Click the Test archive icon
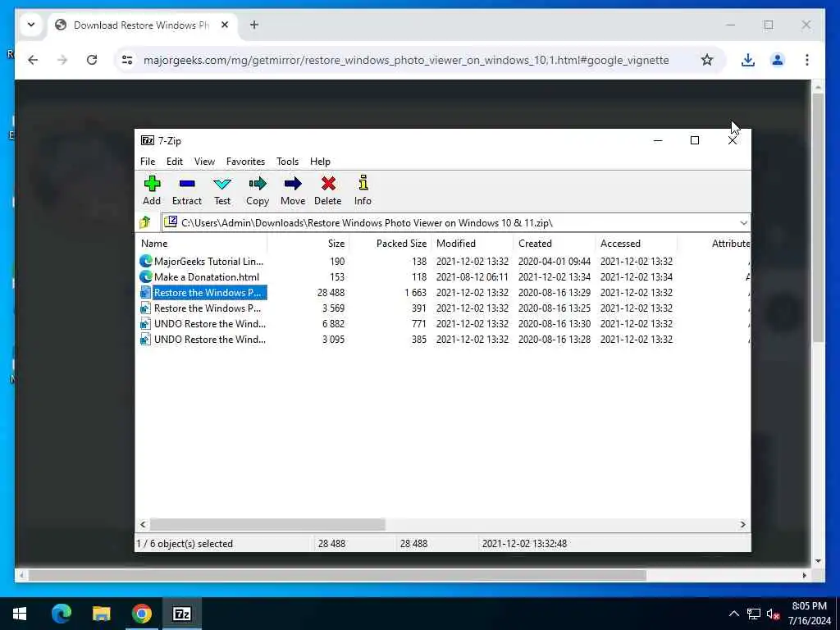 tap(222, 184)
